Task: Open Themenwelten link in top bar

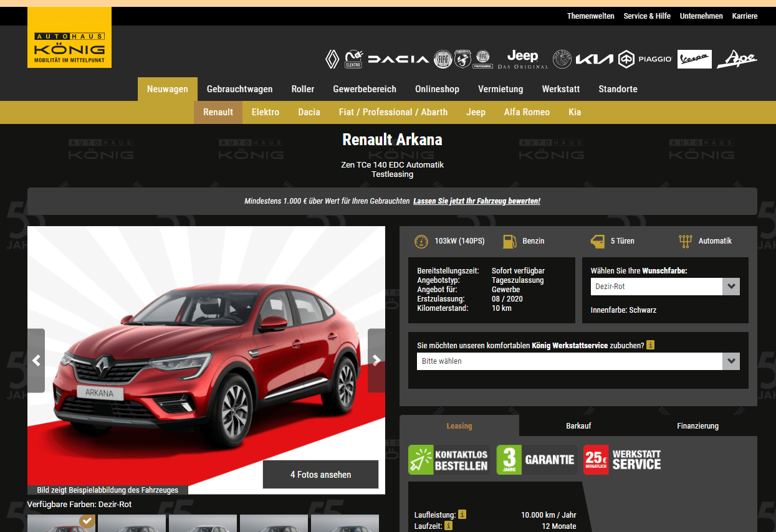Action: [x=591, y=16]
